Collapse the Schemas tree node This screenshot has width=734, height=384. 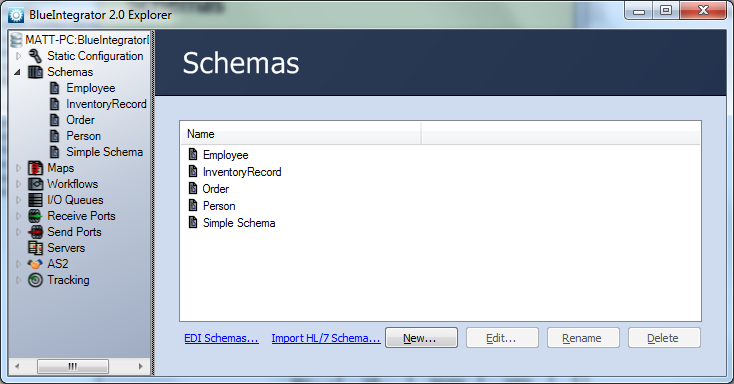(x=18, y=72)
